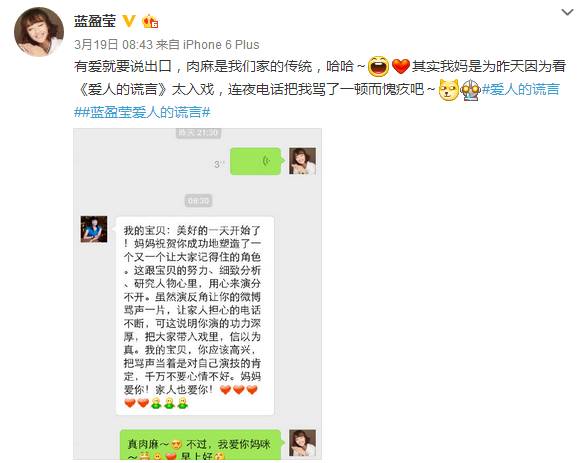Click the sender avatar beside voice message
Viewport: 584px width, 463px height.
(302, 161)
